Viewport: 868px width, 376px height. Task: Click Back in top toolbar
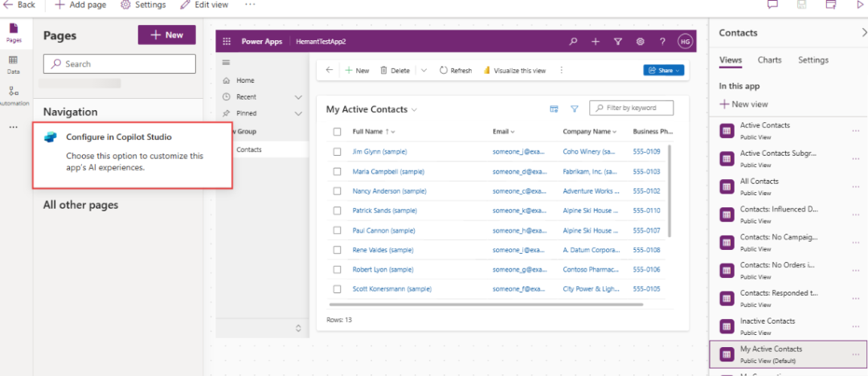(x=19, y=5)
